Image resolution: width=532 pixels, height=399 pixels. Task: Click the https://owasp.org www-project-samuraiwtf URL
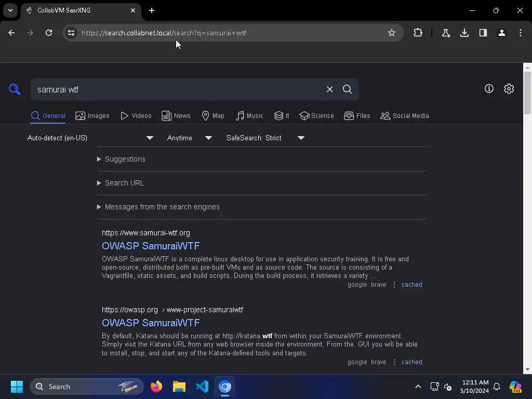(x=172, y=310)
